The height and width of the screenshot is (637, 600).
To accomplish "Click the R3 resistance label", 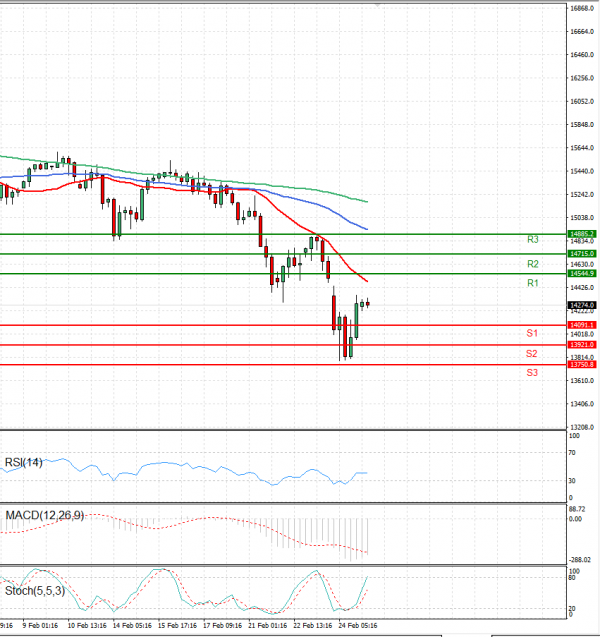I will (x=533, y=240).
